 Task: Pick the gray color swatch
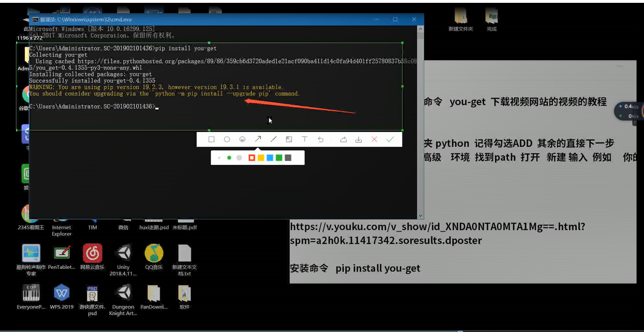(288, 158)
